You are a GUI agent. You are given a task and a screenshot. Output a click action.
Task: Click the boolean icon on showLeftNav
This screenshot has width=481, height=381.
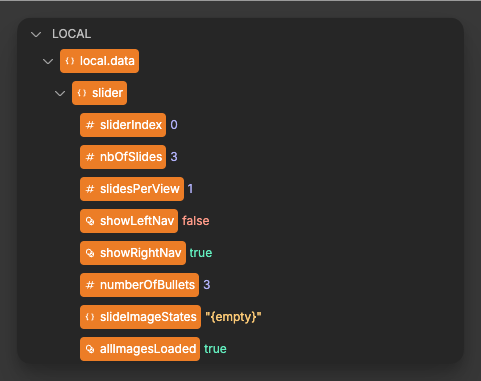[x=90, y=221]
